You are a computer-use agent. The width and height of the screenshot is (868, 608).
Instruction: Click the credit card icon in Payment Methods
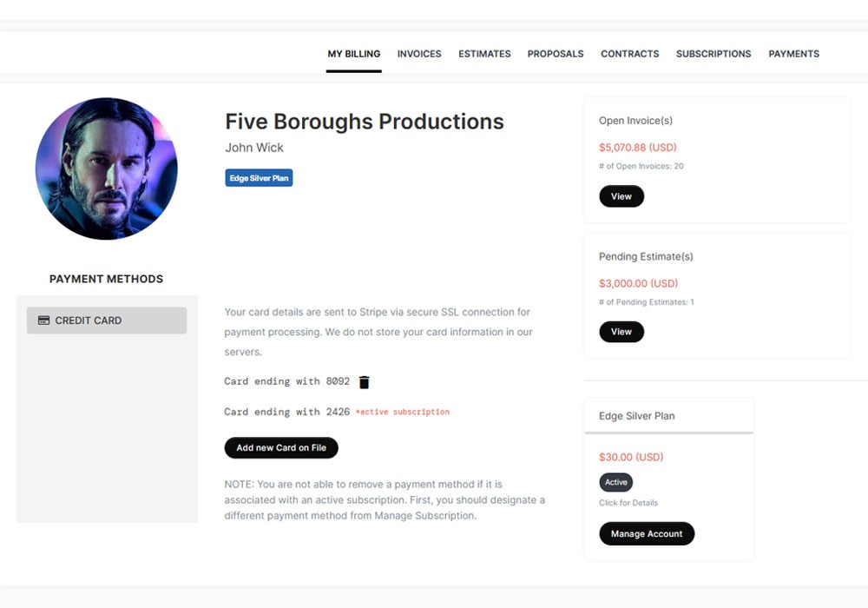coord(43,321)
